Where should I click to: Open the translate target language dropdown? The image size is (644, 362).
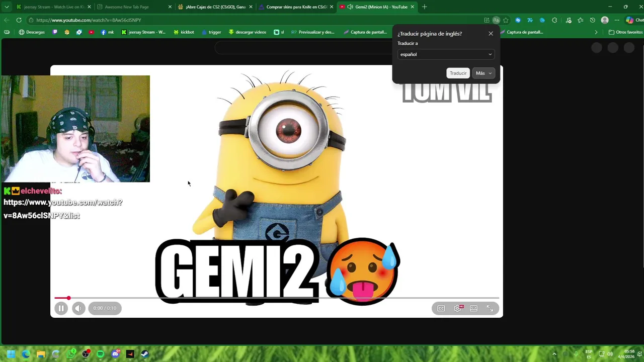pos(446,54)
